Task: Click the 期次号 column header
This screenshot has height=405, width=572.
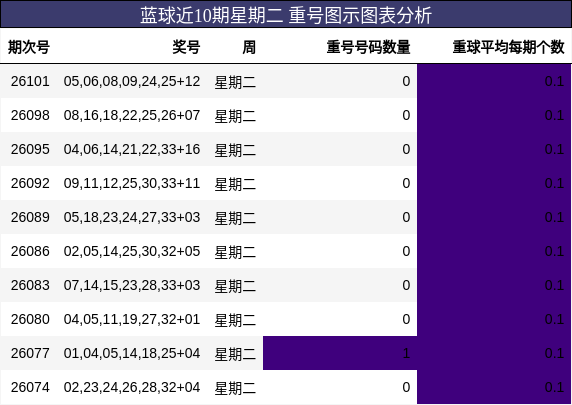Action: pyautogui.click(x=29, y=47)
